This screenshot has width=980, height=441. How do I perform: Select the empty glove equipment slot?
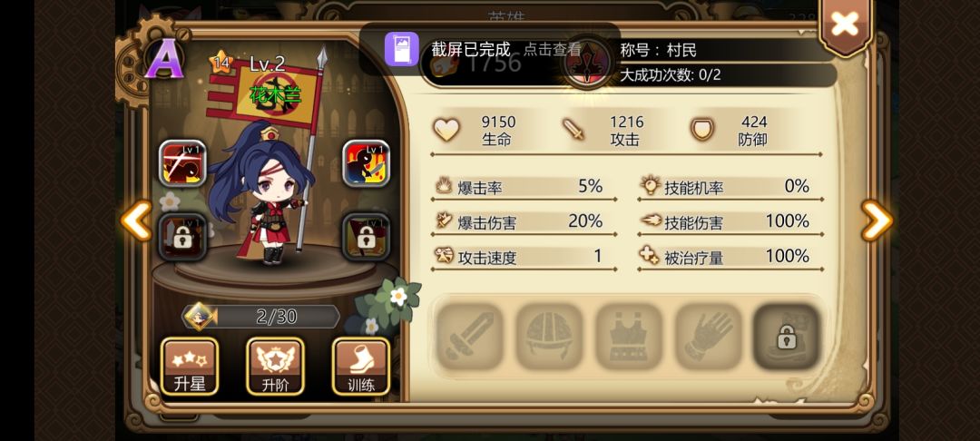click(708, 337)
